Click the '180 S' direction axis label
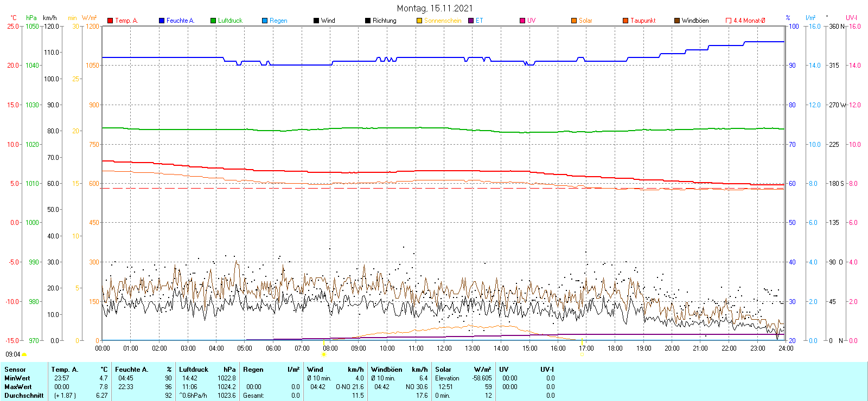Screen dimensions: 868x401 click(x=837, y=184)
